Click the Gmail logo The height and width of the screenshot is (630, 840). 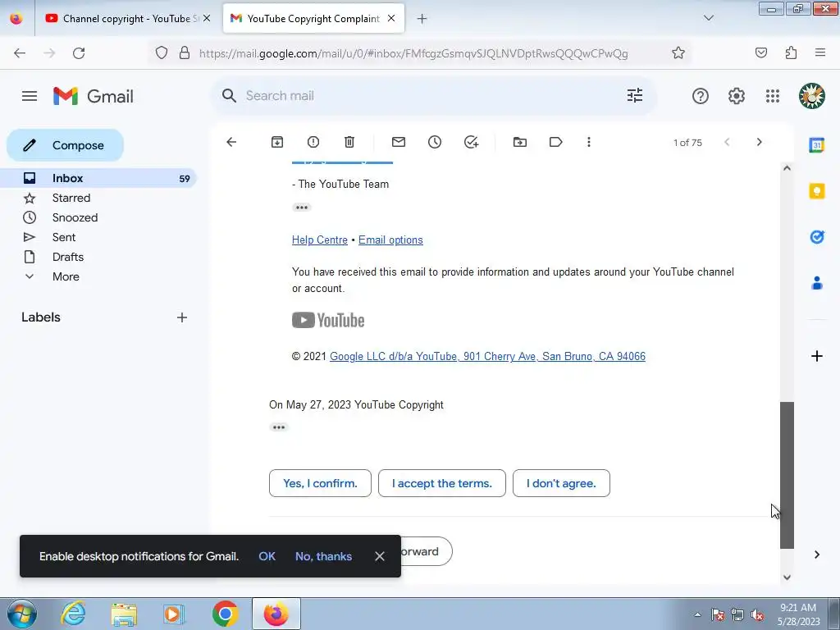(x=94, y=97)
